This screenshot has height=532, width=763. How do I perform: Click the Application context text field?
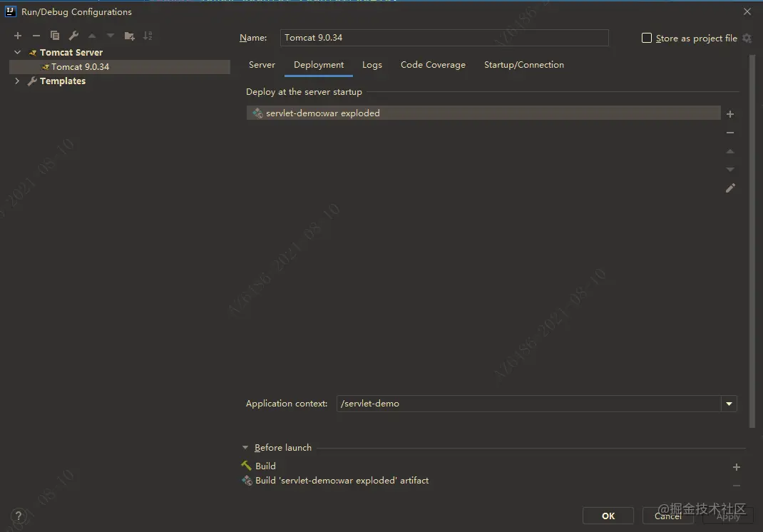point(529,404)
